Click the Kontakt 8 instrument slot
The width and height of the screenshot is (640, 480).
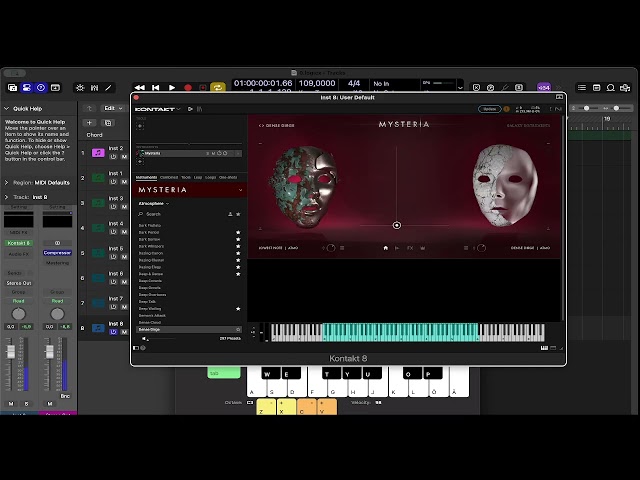coord(19,243)
